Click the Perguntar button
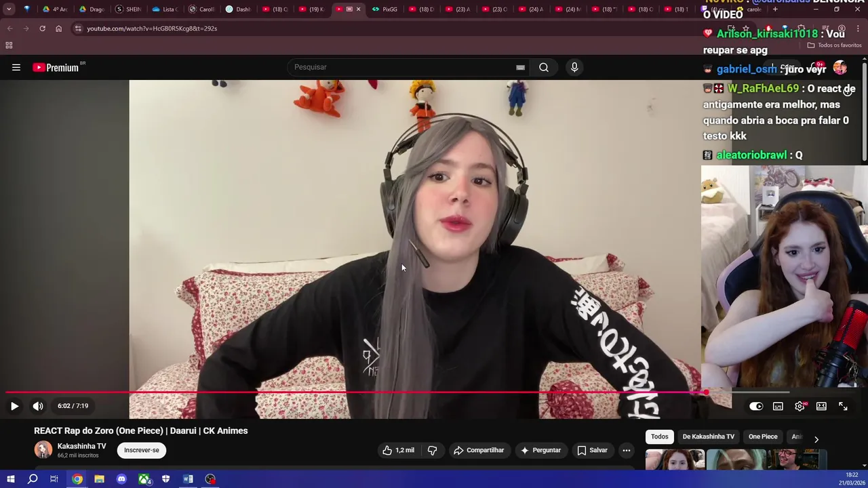The height and width of the screenshot is (488, 868). pos(540,450)
